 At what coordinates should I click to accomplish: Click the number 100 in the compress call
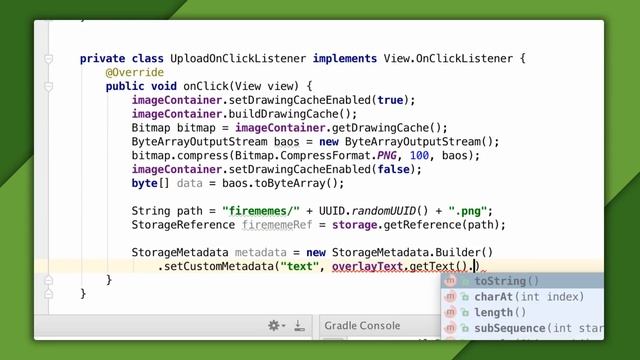419,156
